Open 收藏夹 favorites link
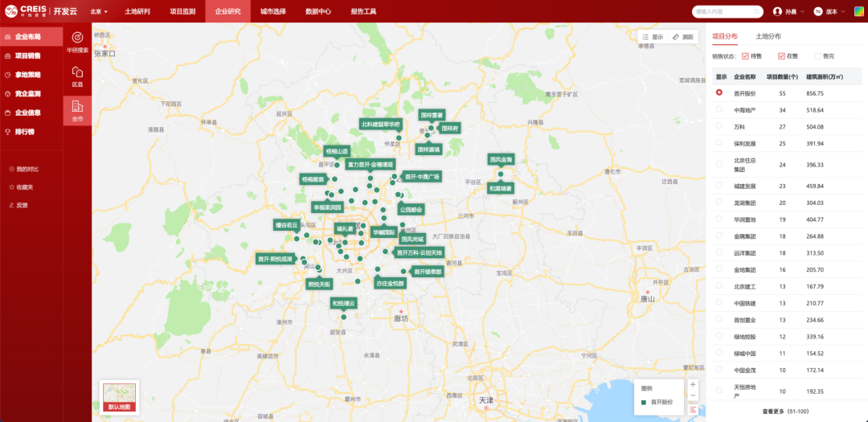 coord(23,187)
